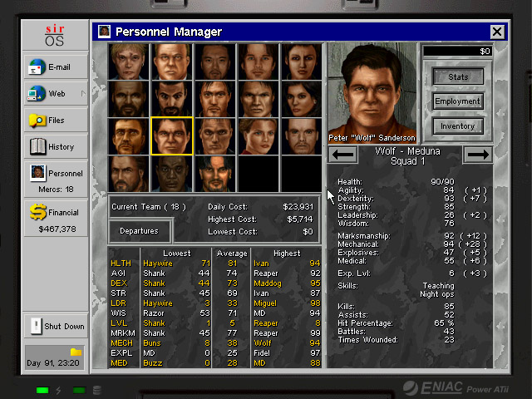The image size is (532, 399).
Task: Open the Web computer-globe icon
Action: [37, 94]
